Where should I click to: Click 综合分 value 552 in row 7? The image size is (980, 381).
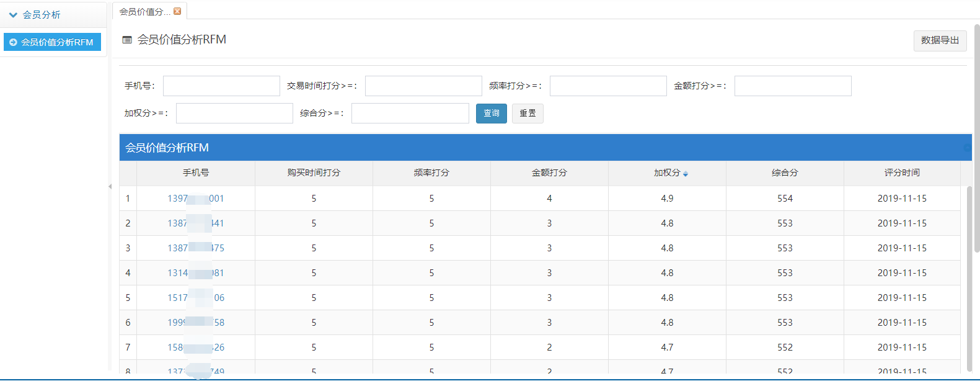(785, 347)
